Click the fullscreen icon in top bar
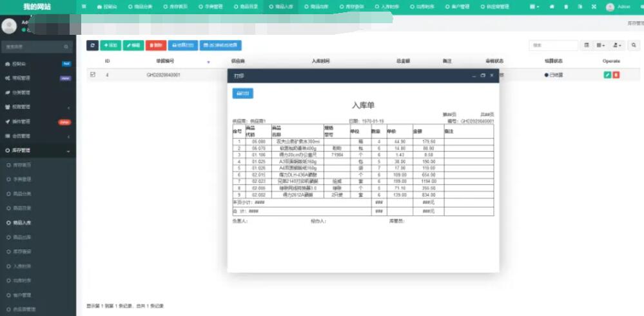Image resolution: width=644 pixels, height=316 pixels. 593,6
